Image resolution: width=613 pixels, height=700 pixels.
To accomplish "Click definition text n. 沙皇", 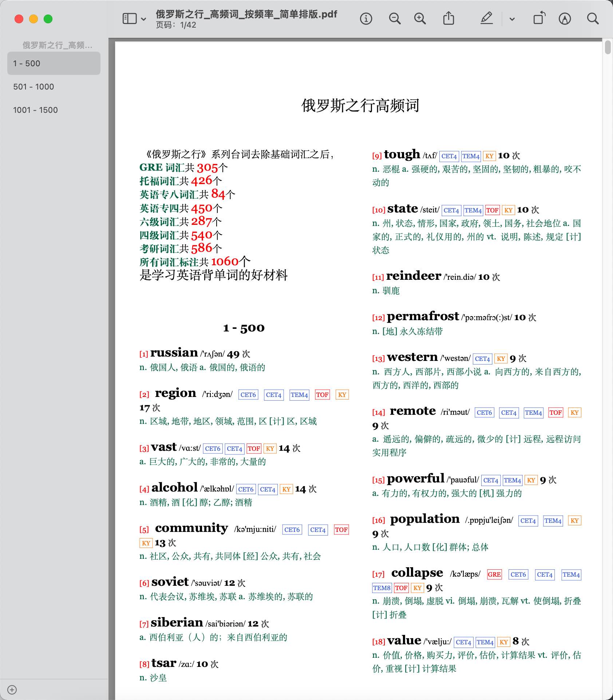I will pyautogui.click(x=153, y=678).
